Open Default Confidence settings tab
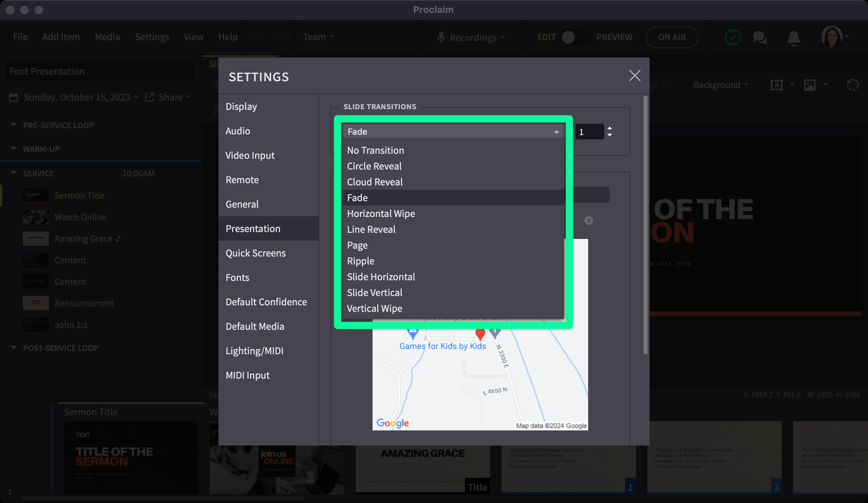This screenshot has width=868, height=503. (x=268, y=302)
